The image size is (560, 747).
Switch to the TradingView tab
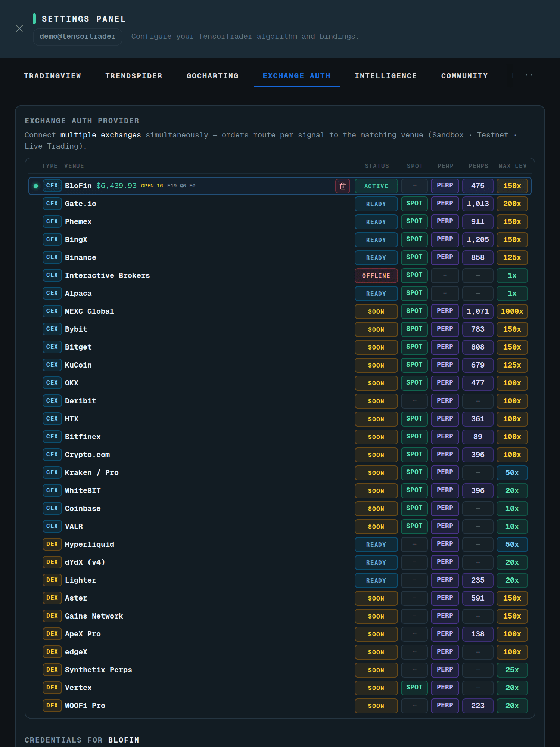click(52, 76)
